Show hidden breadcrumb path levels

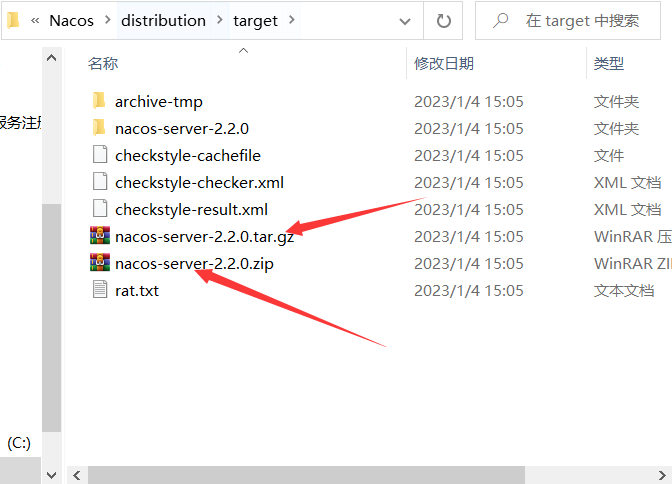click(x=35, y=21)
